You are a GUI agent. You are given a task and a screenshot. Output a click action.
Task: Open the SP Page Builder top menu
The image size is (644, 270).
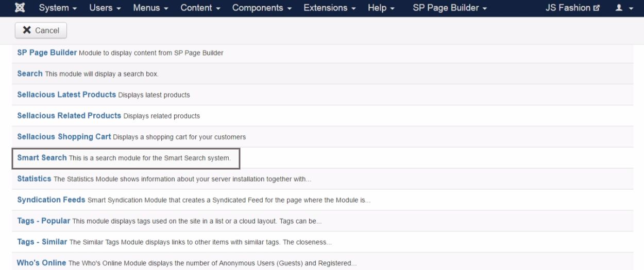[450, 8]
